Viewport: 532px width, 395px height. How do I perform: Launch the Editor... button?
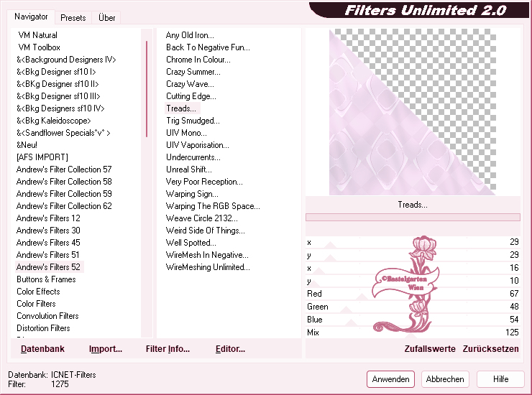click(230, 349)
